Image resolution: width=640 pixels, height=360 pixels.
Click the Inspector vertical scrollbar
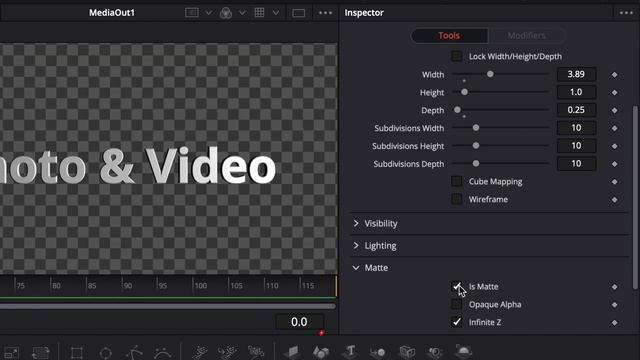click(x=636, y=198)
